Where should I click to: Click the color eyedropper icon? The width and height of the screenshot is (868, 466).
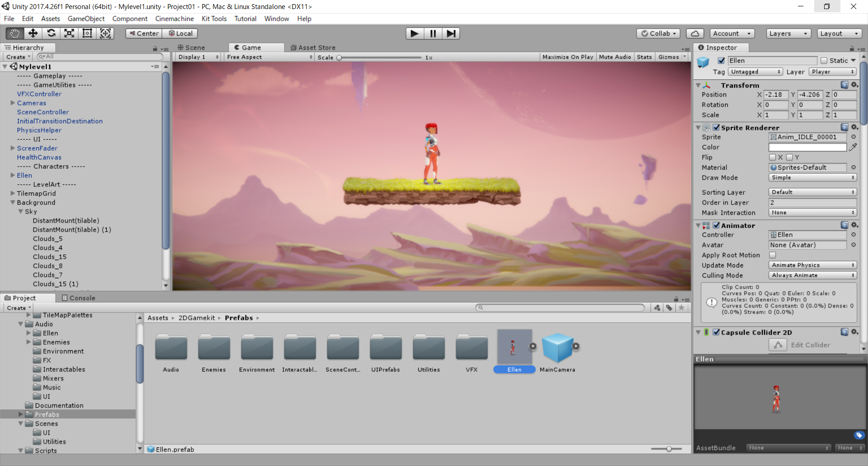853,147
